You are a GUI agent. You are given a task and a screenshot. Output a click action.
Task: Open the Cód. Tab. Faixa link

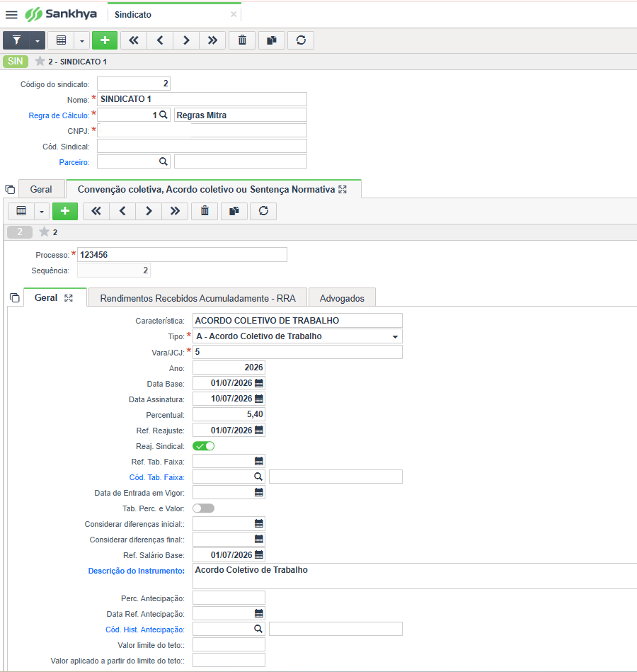tap(157, 477)
